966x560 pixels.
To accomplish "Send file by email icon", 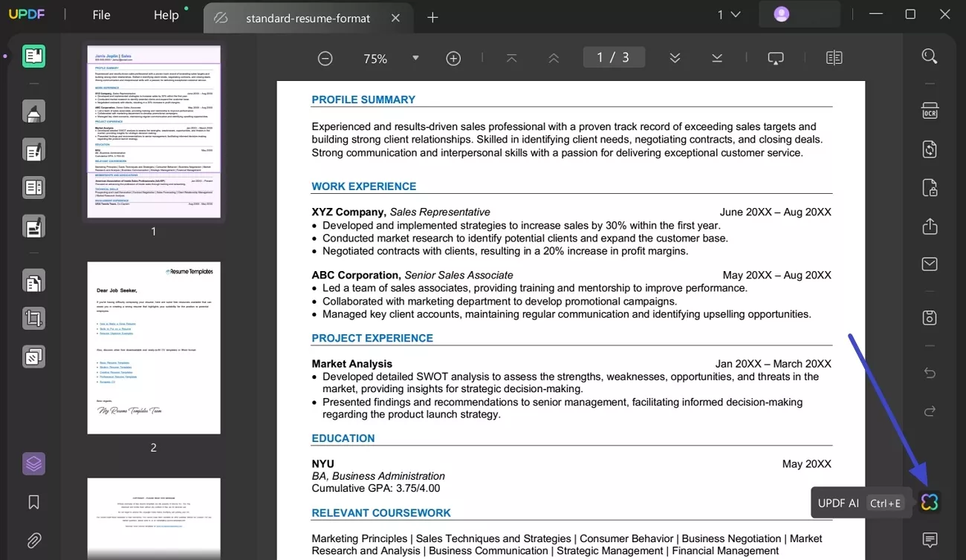I will 929,264.
